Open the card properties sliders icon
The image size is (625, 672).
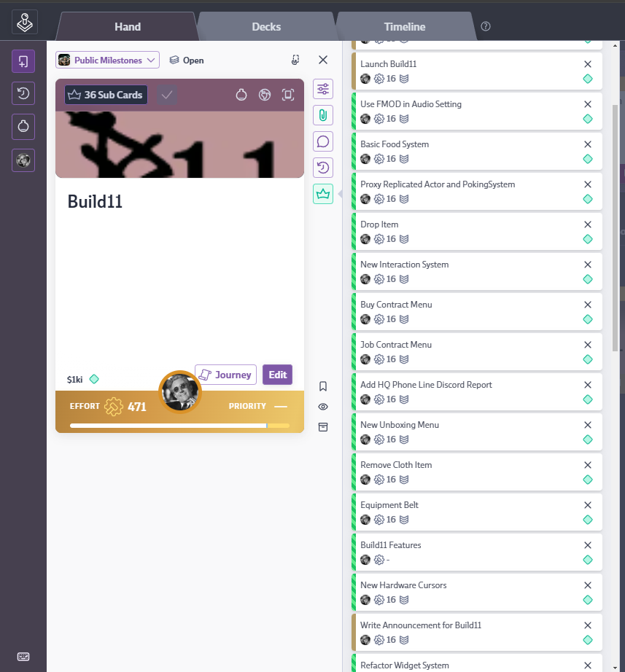point(323,89)
